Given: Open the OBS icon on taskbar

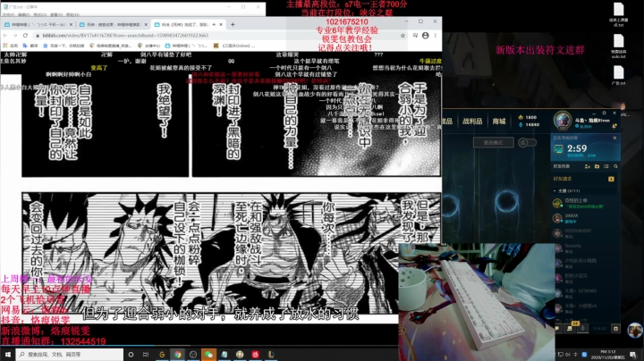Looking at the screenshot, I should coord(193,355).
